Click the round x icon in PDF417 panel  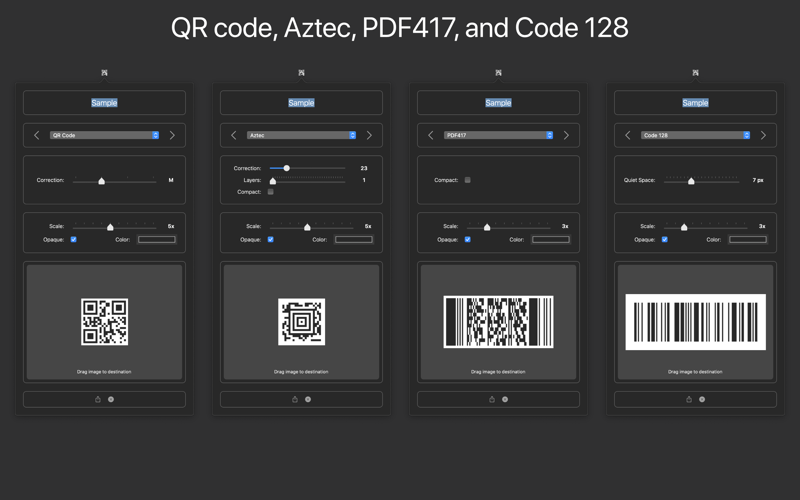[505, 399]
